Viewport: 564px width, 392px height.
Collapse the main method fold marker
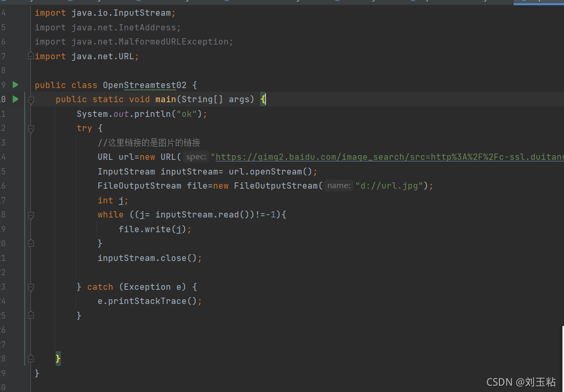(x=31, y=100)
